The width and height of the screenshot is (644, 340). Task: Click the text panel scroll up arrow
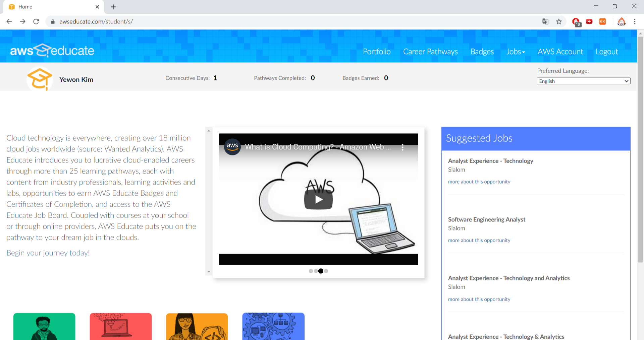[209, 131]
